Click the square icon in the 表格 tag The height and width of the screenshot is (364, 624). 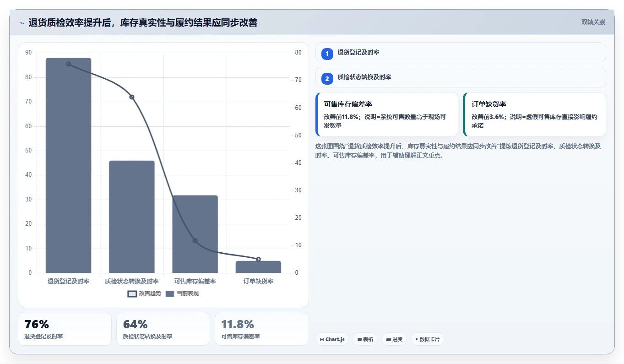pos(360,340)
